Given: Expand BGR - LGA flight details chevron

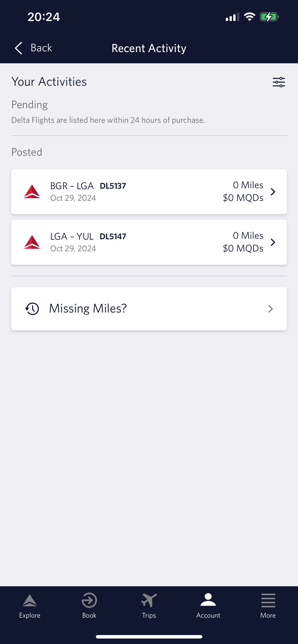Looking at the screenshot, I should (273, 192).
